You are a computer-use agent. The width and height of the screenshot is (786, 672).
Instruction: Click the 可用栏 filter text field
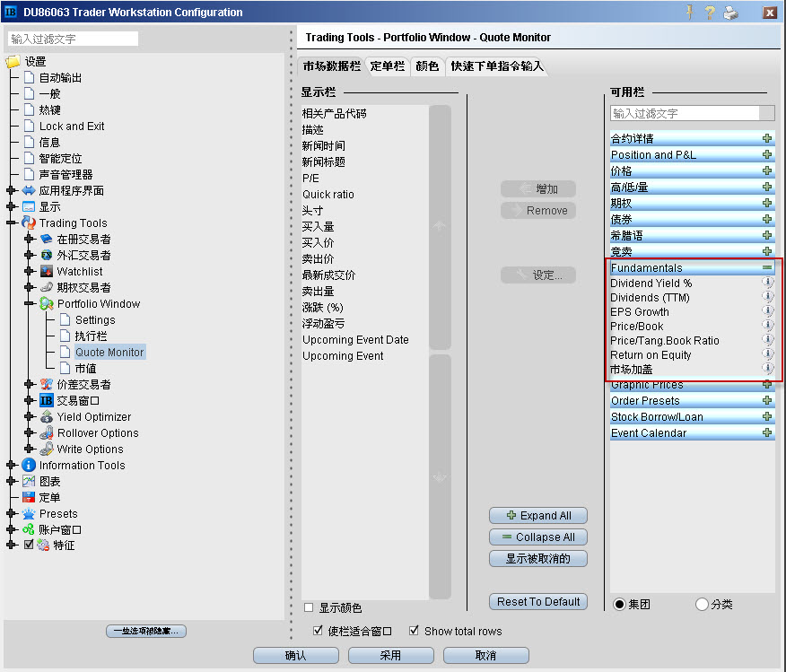click(x=684, y=114)
